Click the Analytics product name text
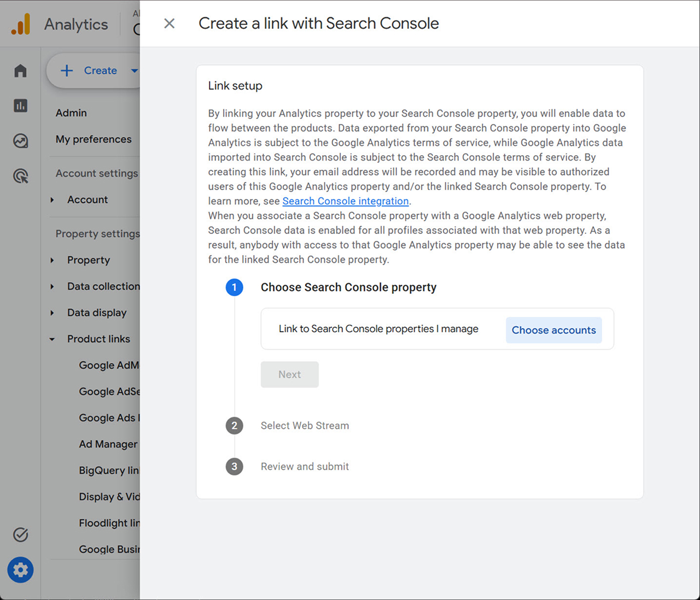700x600 pixels. pos(76,25)
